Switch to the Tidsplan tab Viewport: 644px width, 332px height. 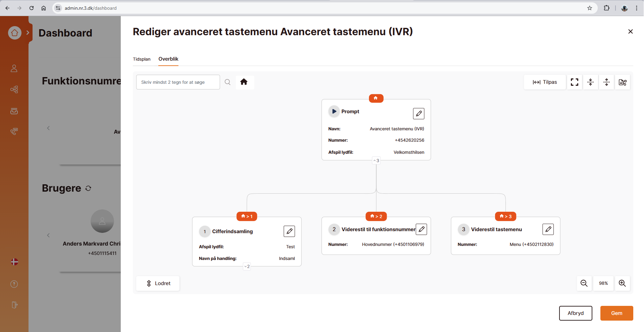coord(142,59)
